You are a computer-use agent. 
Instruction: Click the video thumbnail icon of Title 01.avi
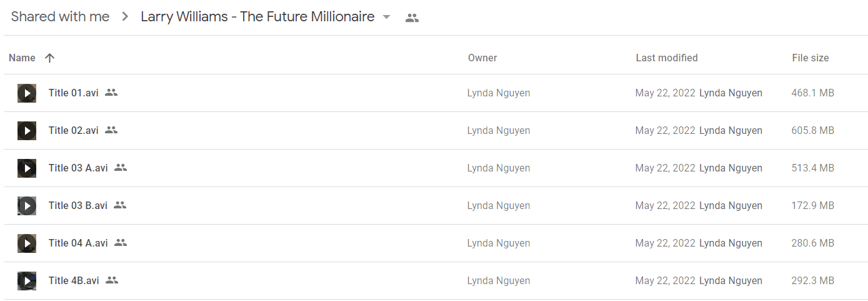26,93
